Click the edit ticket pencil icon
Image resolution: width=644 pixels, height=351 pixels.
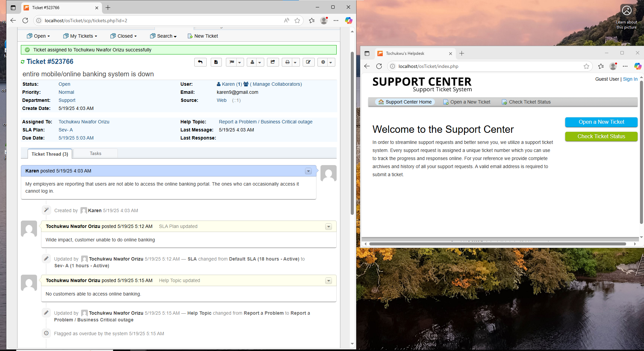pos(308,62)
